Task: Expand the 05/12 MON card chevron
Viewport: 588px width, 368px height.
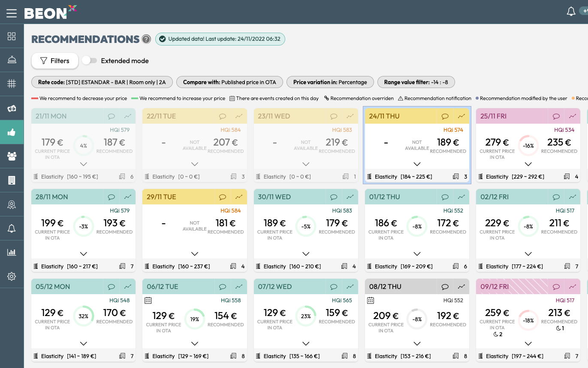Action: pos(84,344)
